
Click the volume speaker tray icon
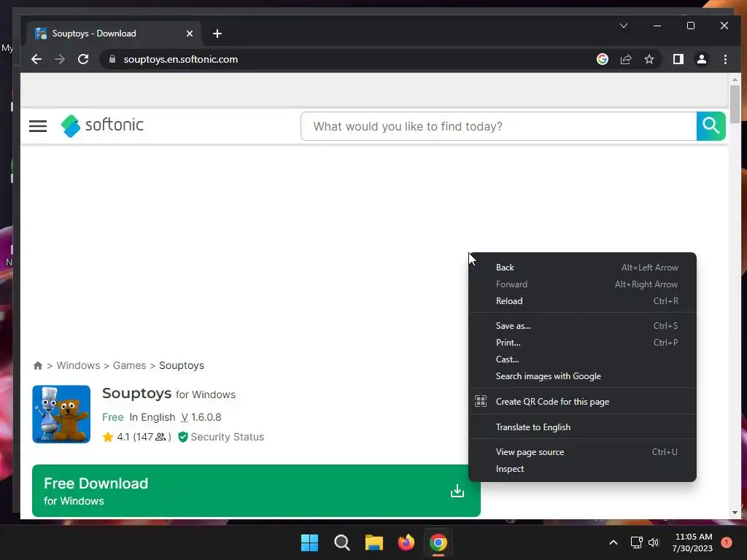(654, 542)
